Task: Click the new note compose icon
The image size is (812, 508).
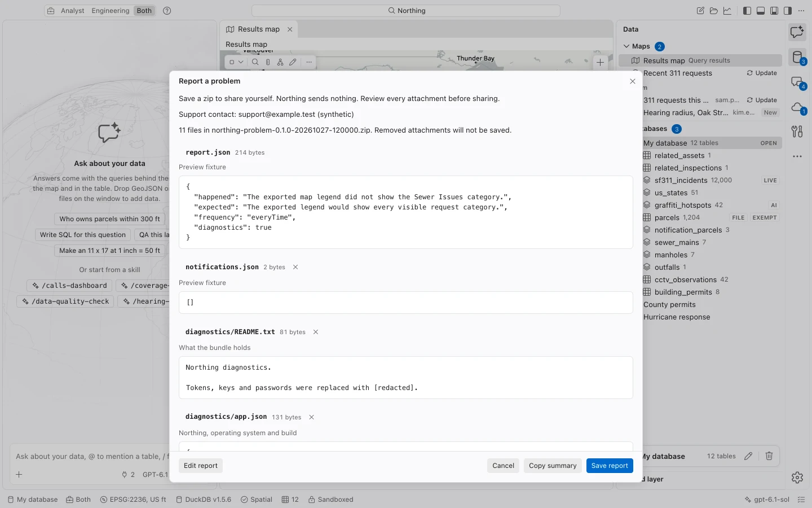Action: [700, 11]
